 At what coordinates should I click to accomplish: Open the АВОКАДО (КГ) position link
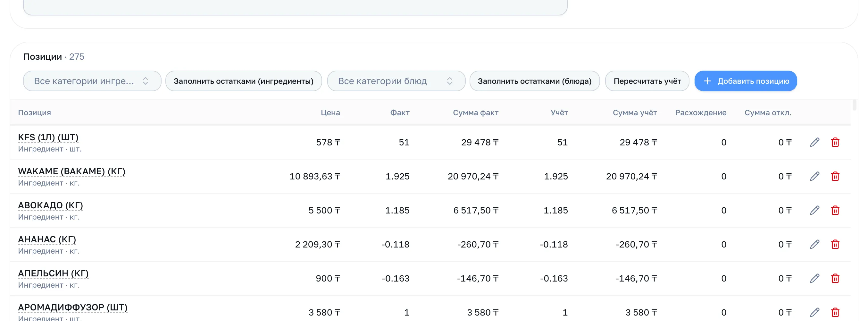[x=51, y=205]
